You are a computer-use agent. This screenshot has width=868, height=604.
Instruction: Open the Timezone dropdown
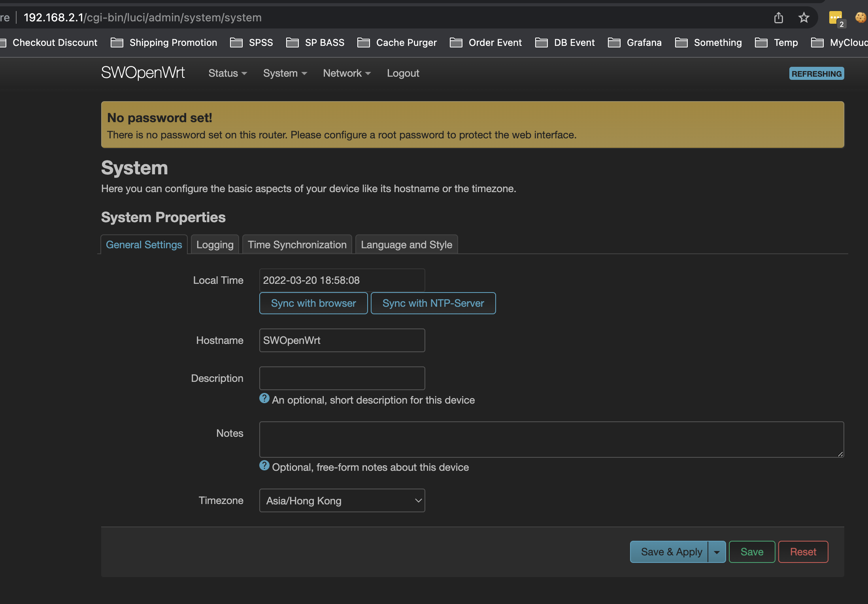(342, 500)
